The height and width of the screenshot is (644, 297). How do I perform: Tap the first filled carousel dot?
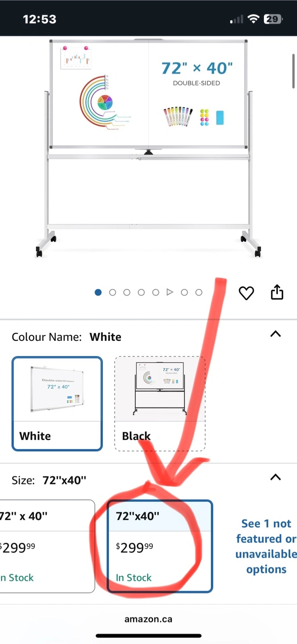pos(98,292)
